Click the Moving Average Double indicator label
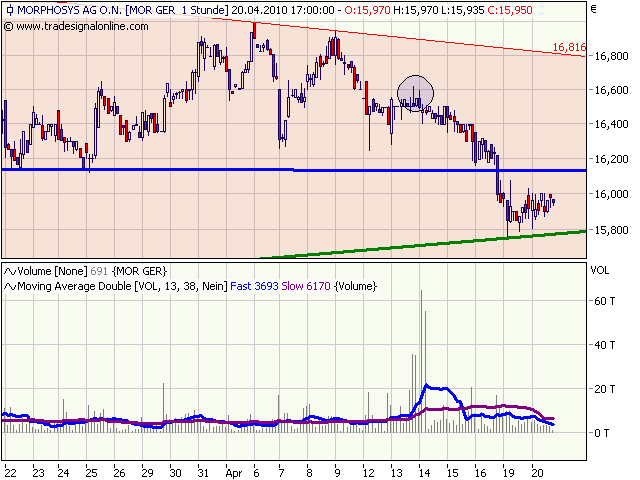The width and height of the screenshot is (640, 480). tap(122, 286)
